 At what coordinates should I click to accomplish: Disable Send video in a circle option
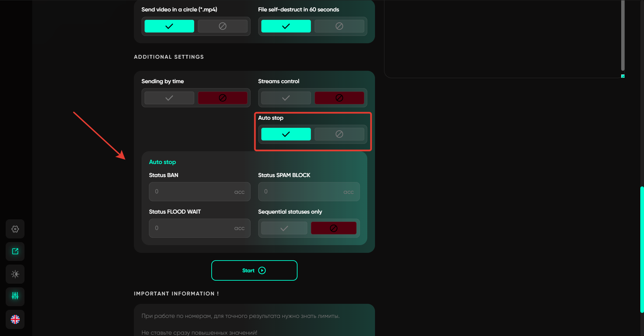pos(222,26)
